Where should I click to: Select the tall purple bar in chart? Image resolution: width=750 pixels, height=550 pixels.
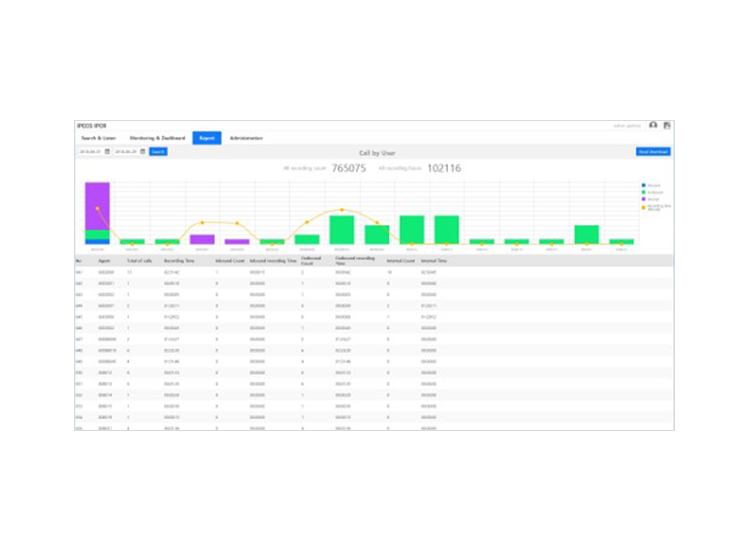click(x=97, y=205)
